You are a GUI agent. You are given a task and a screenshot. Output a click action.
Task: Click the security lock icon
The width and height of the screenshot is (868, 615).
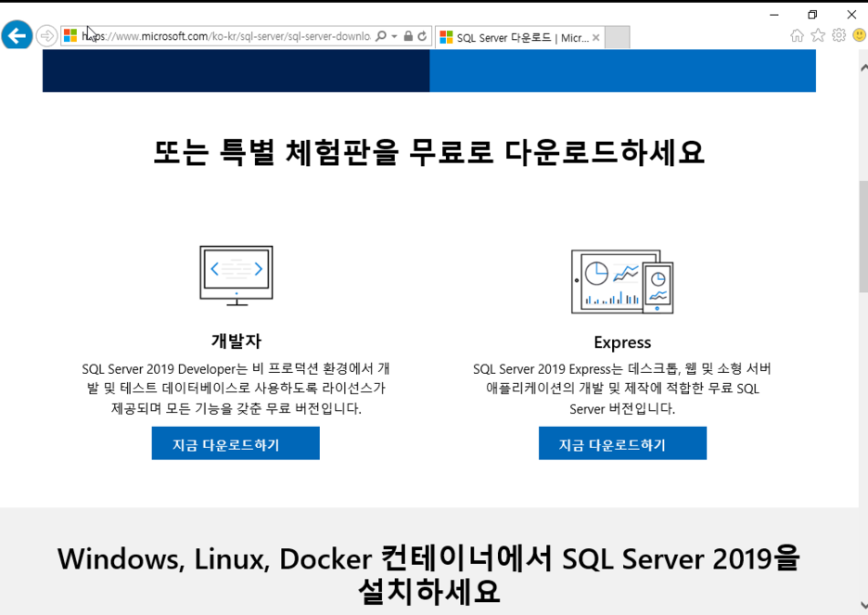[x=408, y=36]
